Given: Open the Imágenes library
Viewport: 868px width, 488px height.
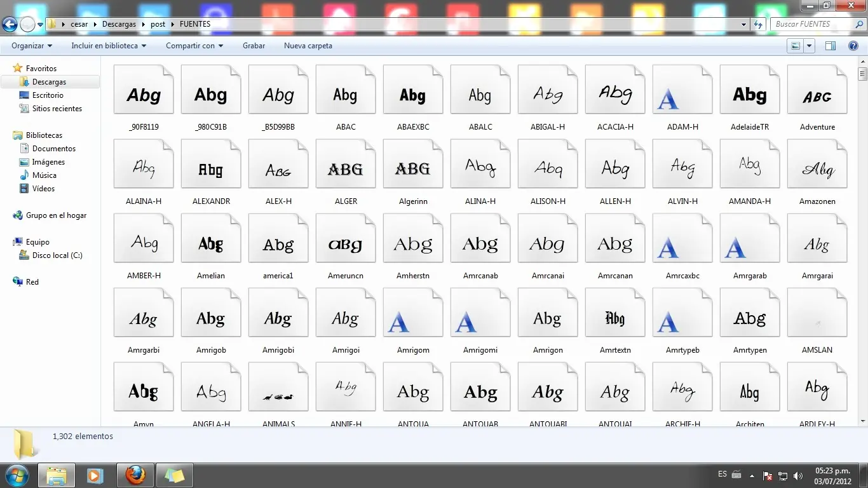Looking at the screenshot, I should [x=48, y=162].
